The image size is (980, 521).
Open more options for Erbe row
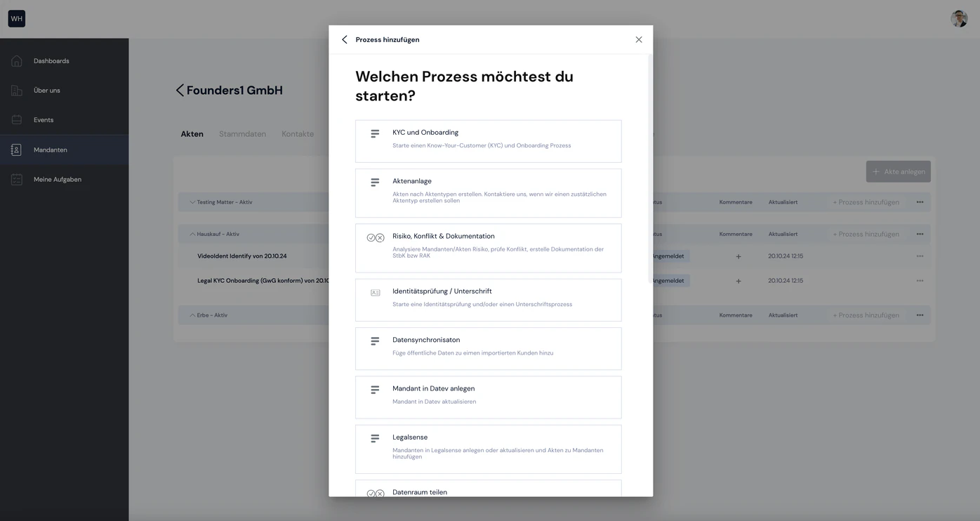coord(920,315)
